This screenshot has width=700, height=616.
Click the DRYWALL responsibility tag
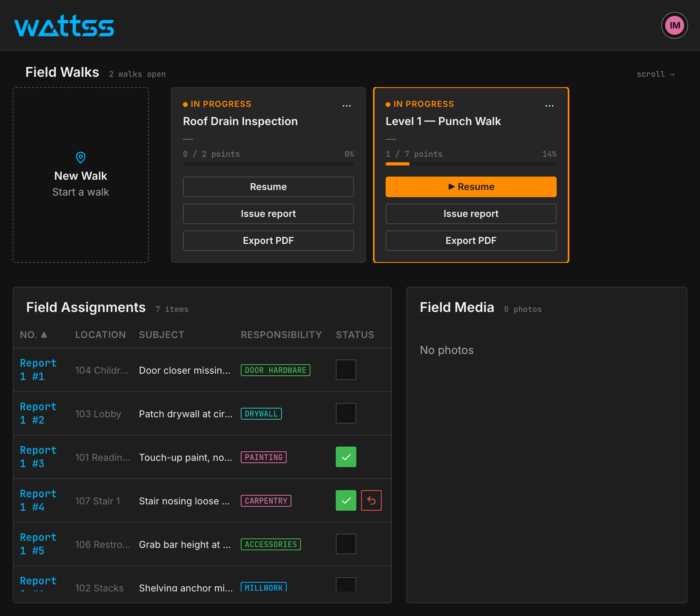click(261, 414)
